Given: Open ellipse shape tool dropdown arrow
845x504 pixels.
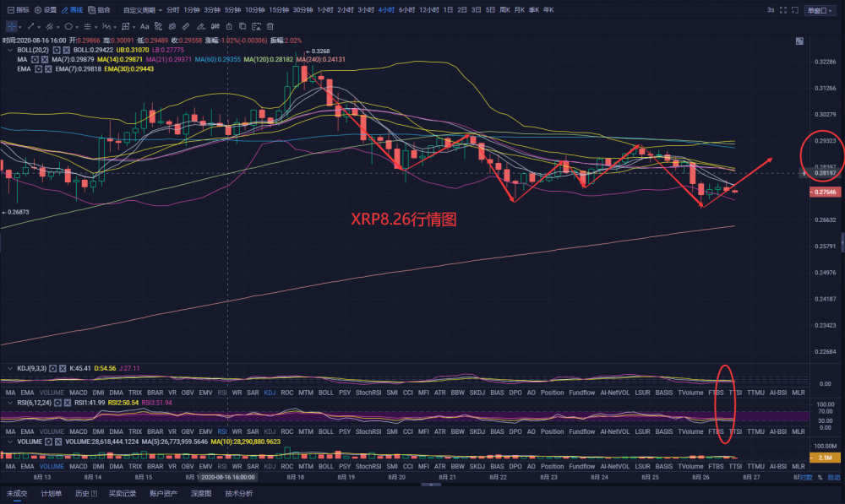Looking at the screenshot, I should (77, 27).
